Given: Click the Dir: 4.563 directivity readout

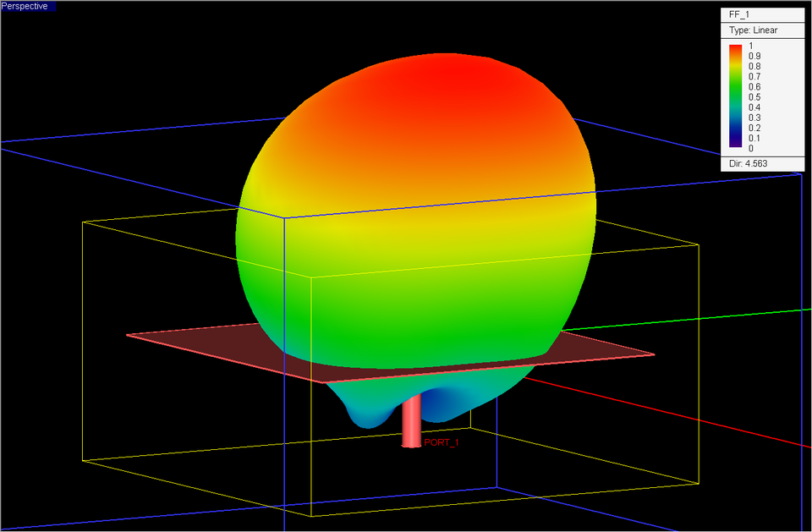Looking at the screenshot, I should pyautogui.click(x=749, y=163).
